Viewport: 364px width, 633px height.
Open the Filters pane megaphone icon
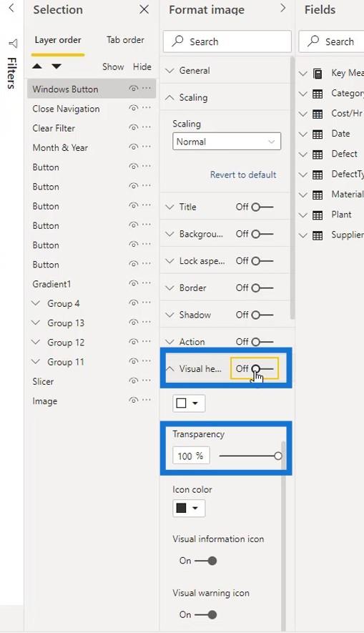pos(12,43)
